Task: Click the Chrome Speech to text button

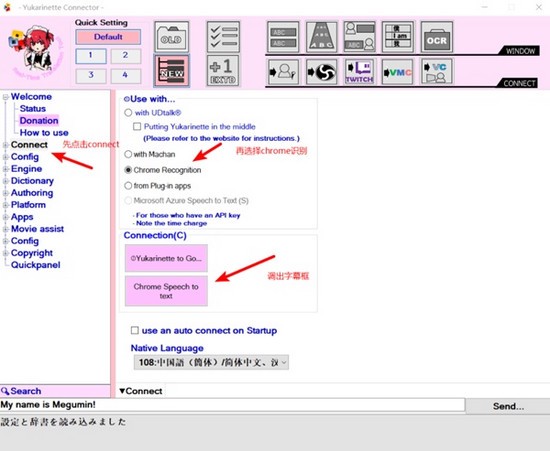Action: point(166,291)
